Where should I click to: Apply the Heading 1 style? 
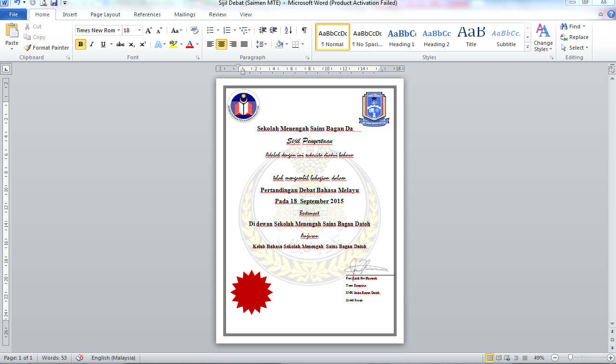[402, 37]
